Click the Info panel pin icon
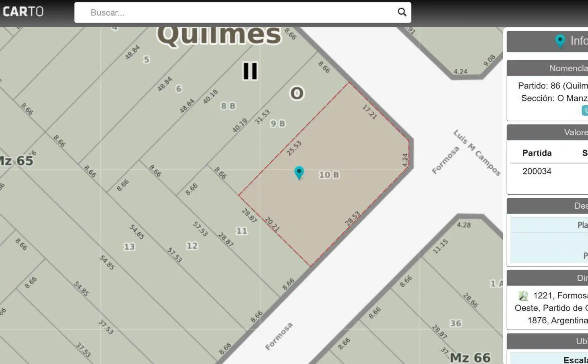 [x=560, y=41]
